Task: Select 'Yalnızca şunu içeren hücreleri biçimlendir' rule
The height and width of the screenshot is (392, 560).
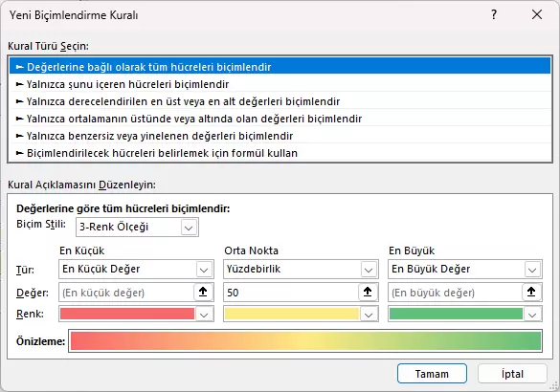Action: (280, 84)
